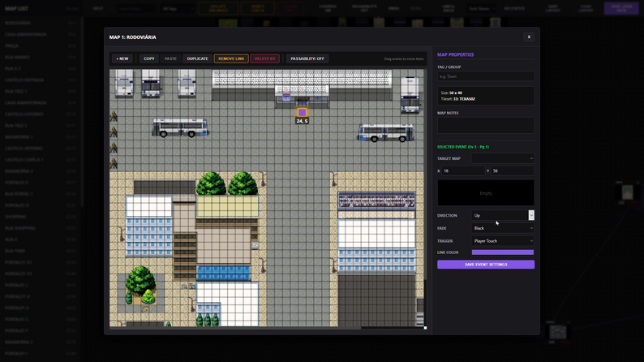Click the PASTE button
This screenshot has height=362, width=644.
pyautogui.click(x=170, y=58)
